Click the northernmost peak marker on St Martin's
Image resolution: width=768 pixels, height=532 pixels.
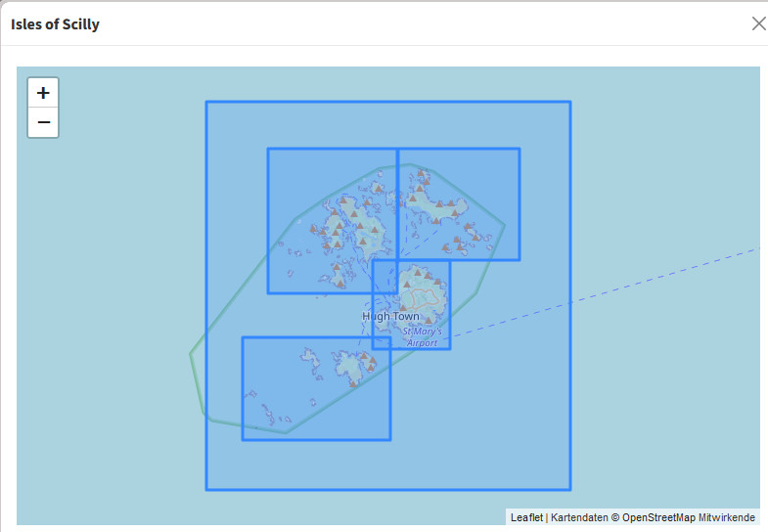click(423, 174)
